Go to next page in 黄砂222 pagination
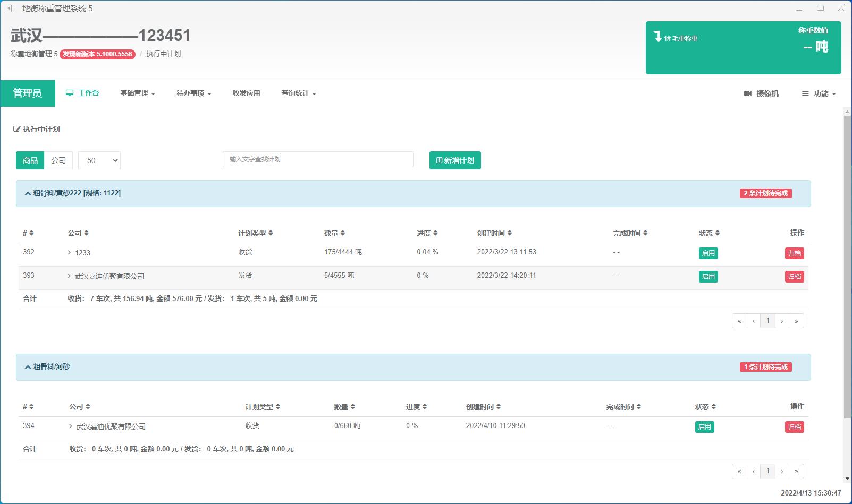The width and height of the screenshot is (852, 504). tap(782, 321)
